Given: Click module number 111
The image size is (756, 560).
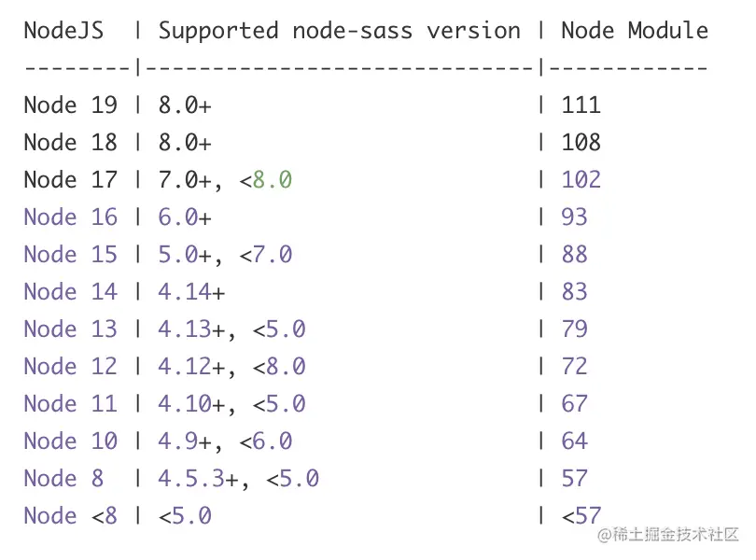Looking at the screenshot, I should click(x=581, y=105).
